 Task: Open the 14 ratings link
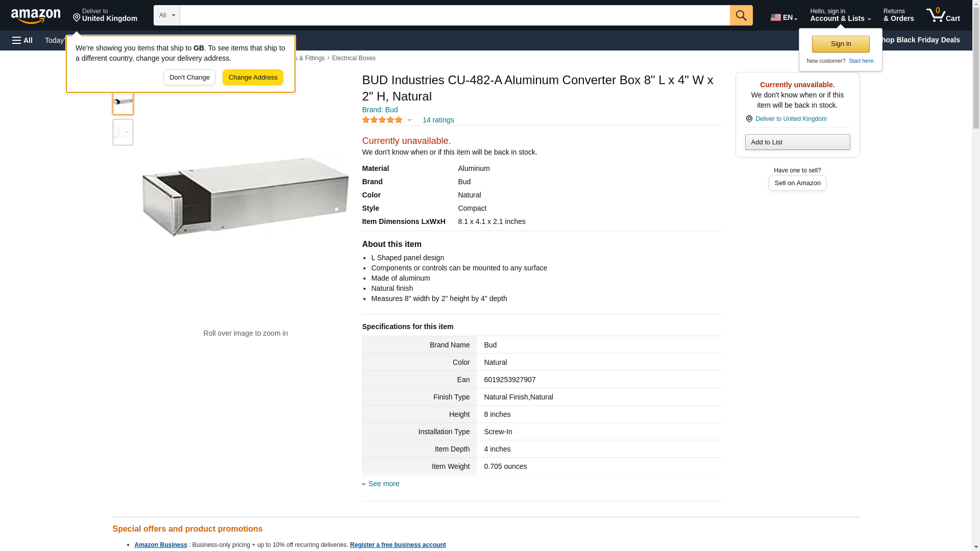(438, 120)
